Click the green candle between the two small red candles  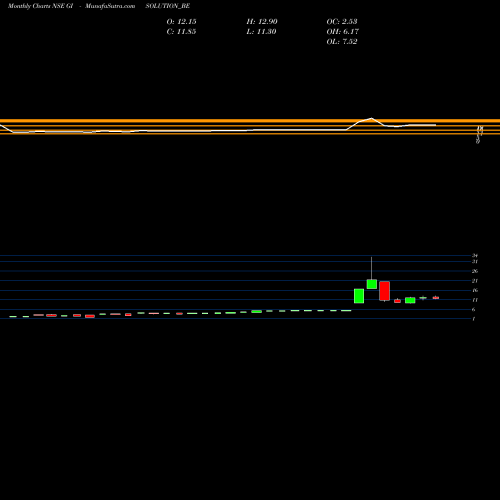[x=410, y=300]
